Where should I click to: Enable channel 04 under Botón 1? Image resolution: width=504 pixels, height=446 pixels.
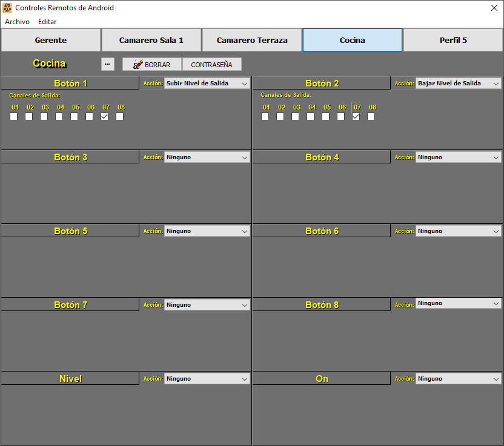59,117
